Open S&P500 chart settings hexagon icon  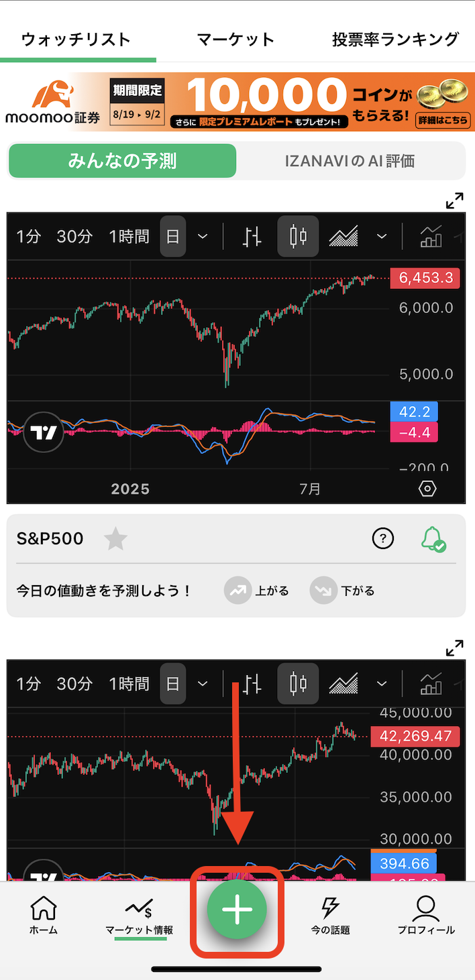tap(427, 489)
